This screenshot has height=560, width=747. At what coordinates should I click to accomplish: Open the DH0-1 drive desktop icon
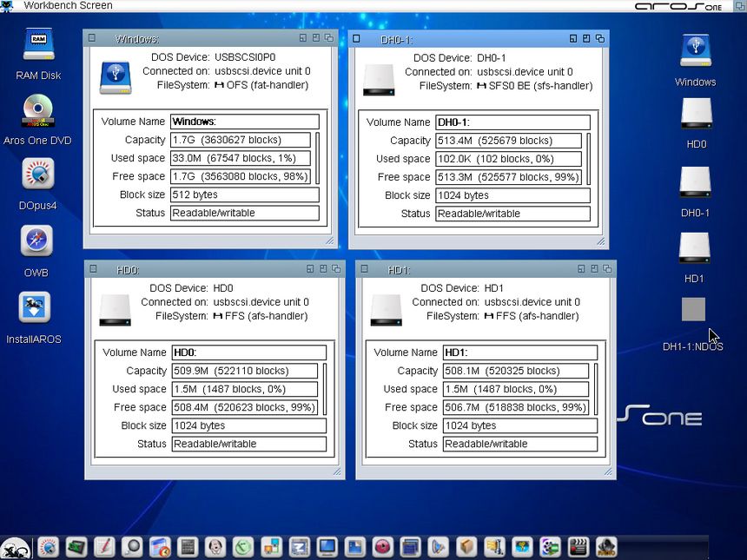click(x=695, y=182)
